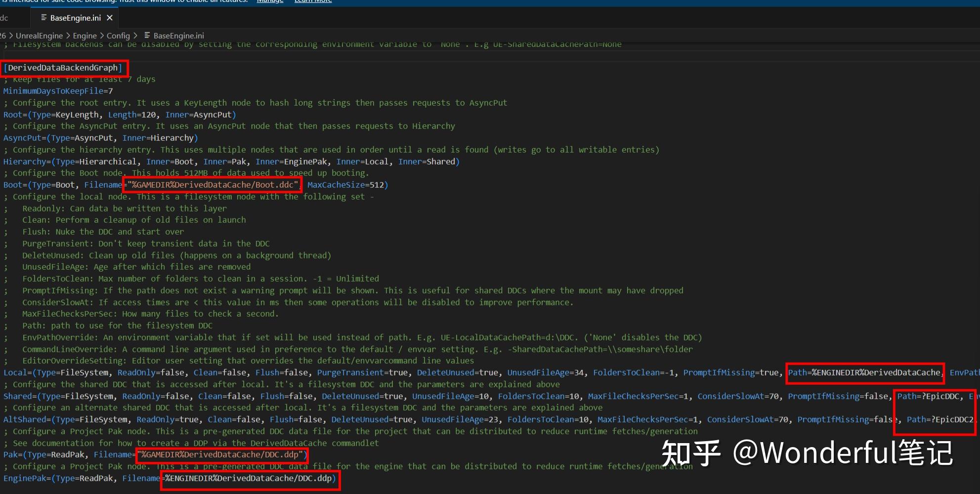
Task: Click PurgeTransient=true in the Local line
Action: click(x=362, y=372)
